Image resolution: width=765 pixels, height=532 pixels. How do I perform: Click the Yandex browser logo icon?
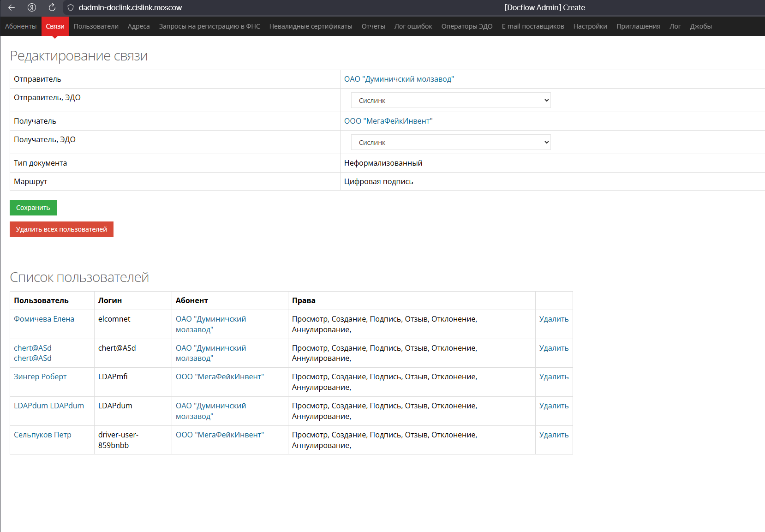click(32, 7)
